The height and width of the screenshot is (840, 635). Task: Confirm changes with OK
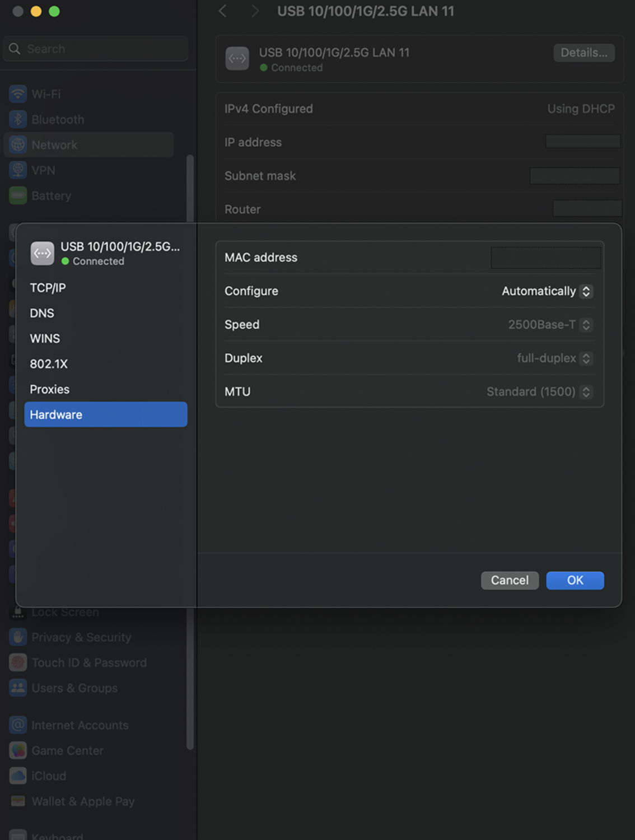575,580
